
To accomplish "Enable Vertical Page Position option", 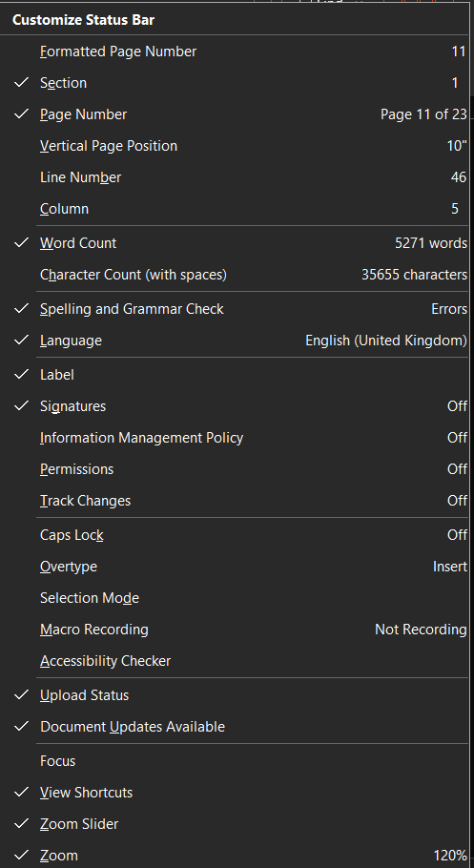I will [x=235, y=146].
